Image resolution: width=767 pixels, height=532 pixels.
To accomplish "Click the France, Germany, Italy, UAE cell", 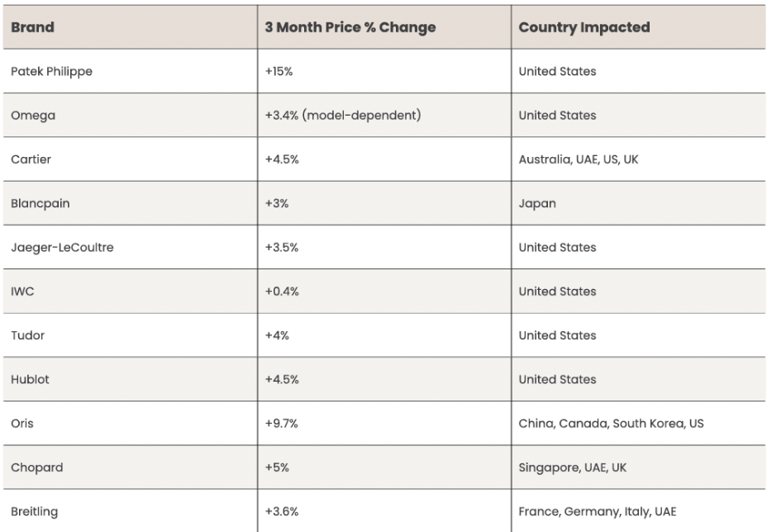I will click(597, 511).
